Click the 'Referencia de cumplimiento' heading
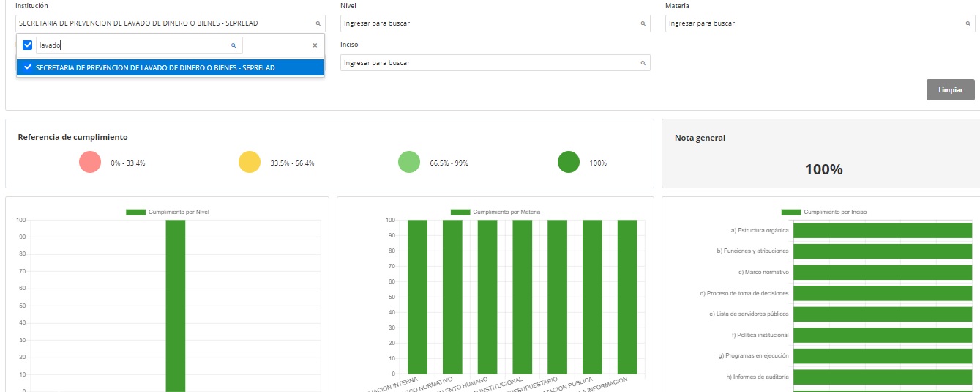Screen dimensions: 980x392 tap(72, 137)
